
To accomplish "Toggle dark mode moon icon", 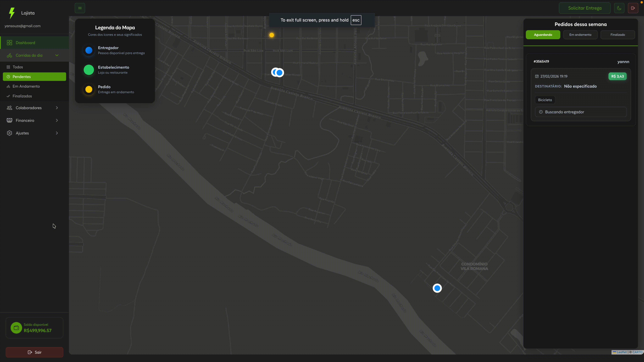I will (x=619, y=8).
